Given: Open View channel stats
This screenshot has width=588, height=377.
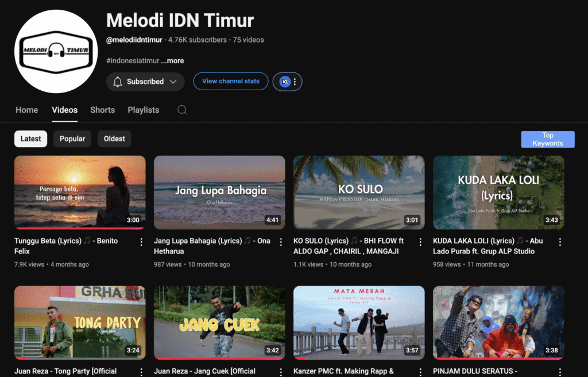Looking at the screenshot, I should pyautogui.click(x=231, y=81).
